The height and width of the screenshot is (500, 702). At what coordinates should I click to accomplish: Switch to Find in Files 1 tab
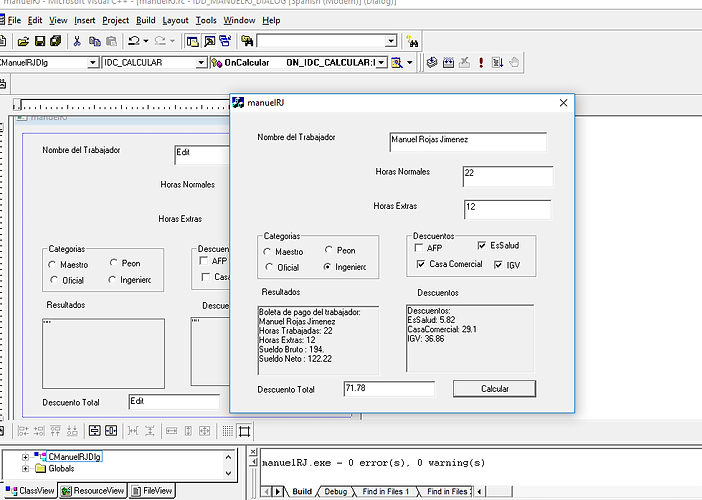coord(386,491)
